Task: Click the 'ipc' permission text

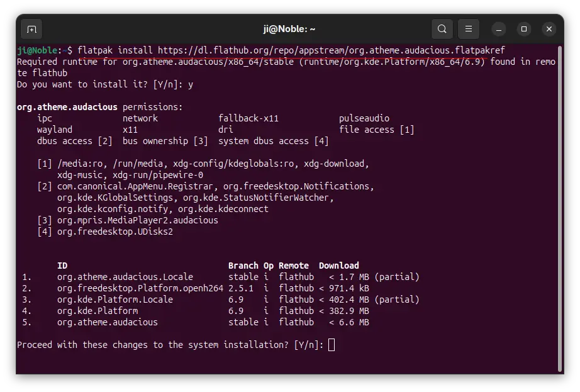Action: tap(45, 119)
